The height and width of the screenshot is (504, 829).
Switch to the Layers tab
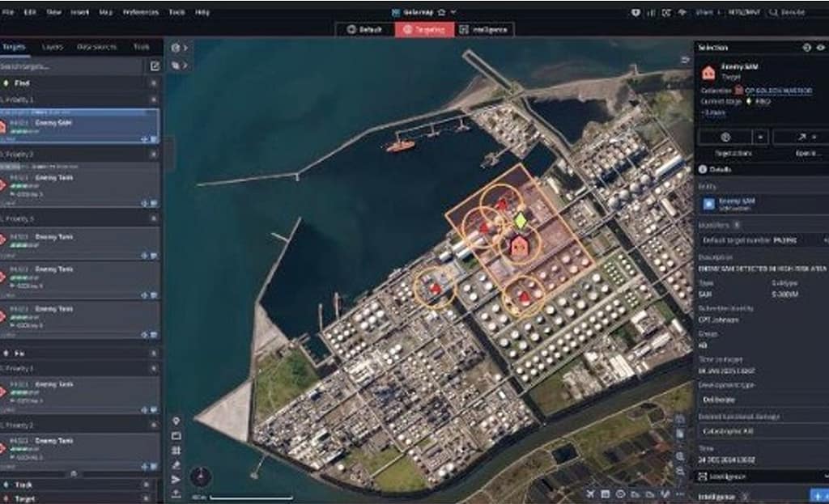click(53, 47)
